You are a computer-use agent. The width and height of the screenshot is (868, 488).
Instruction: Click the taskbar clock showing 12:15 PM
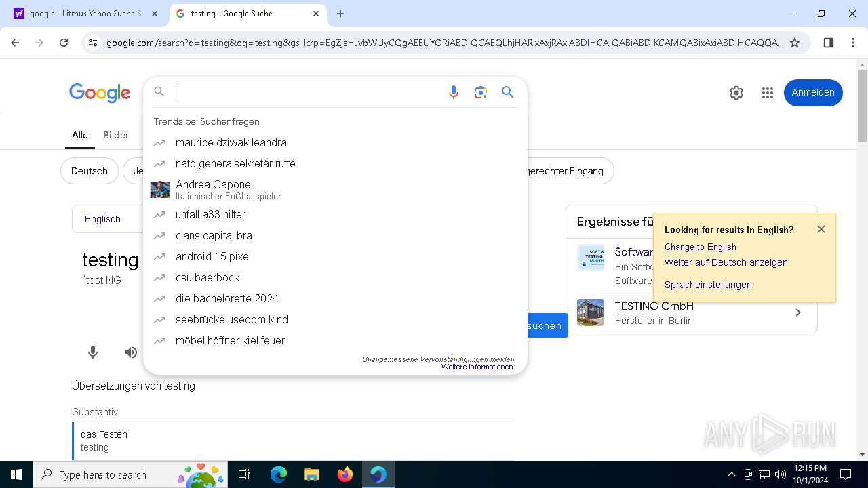(x=810, y=474)
